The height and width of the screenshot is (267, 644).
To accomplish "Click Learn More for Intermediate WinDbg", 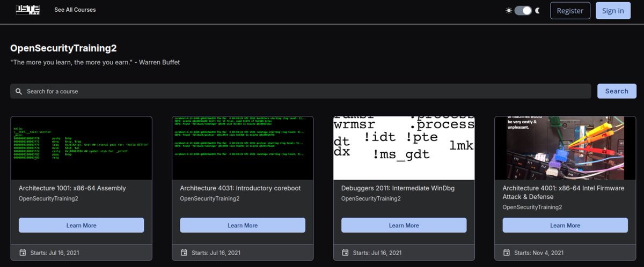I will (404, 225).
